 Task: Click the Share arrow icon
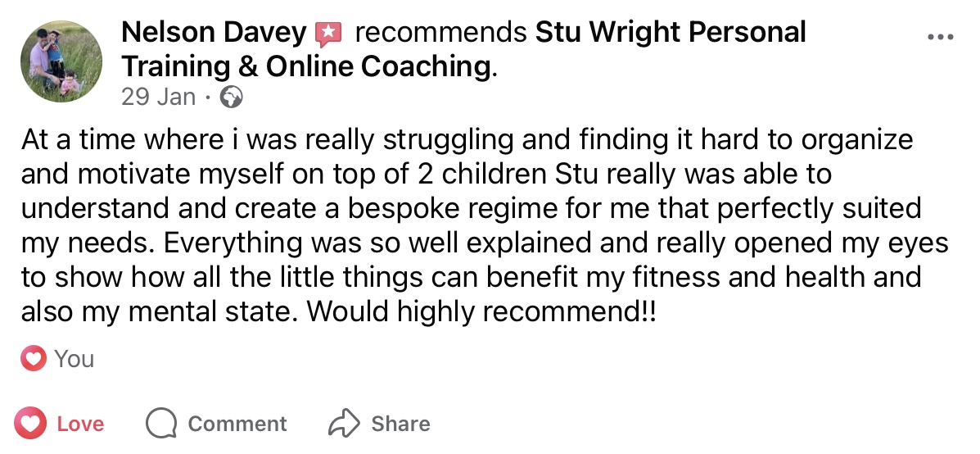(x=345, y=424)
